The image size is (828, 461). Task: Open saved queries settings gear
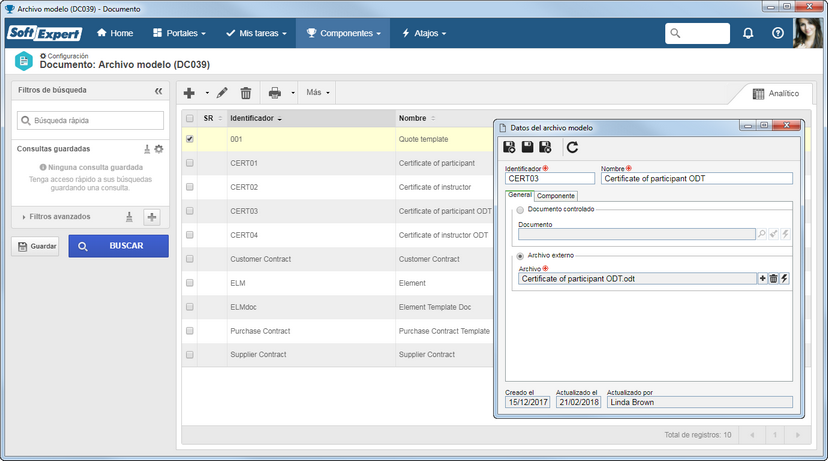(158, 149)
